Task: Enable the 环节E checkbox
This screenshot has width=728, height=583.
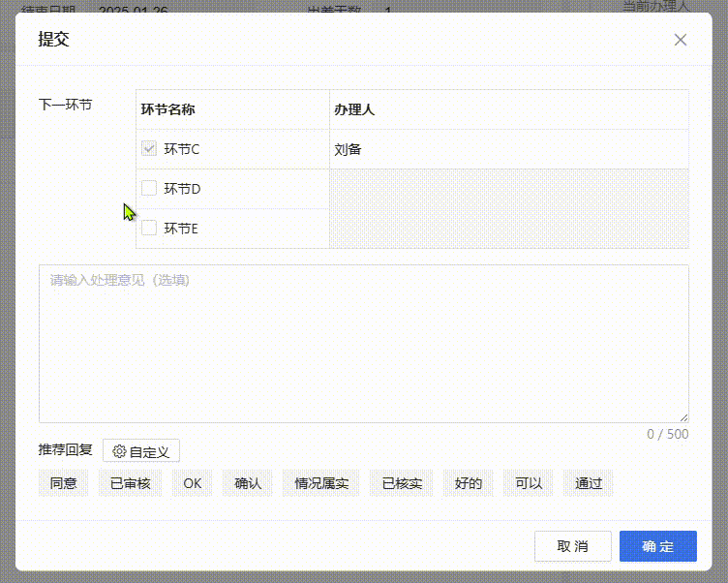Action: [149, 229]
